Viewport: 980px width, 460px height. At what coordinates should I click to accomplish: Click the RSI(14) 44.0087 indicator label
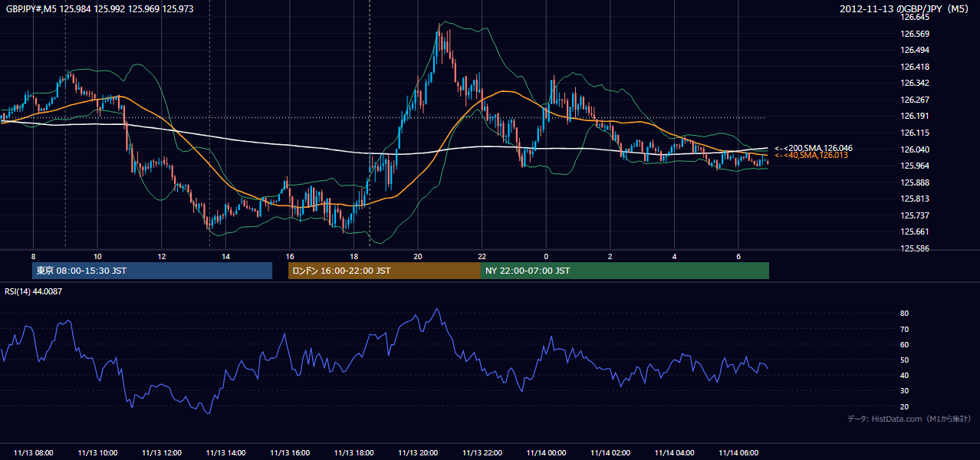34,291
